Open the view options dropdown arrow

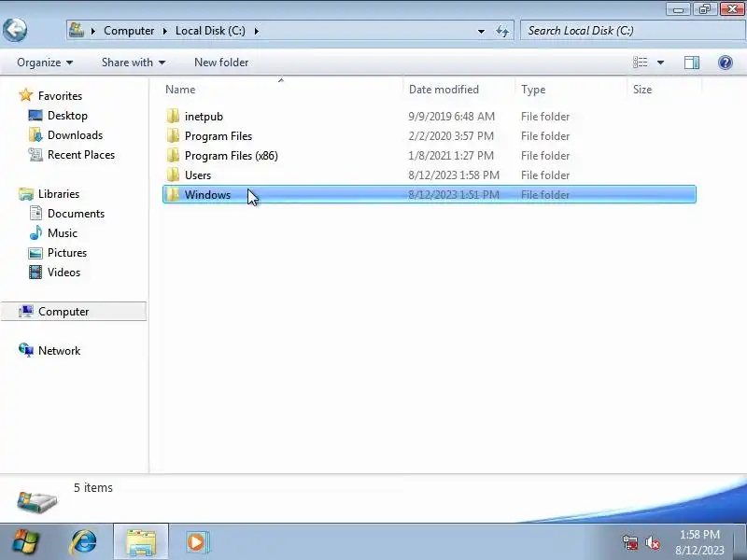[x=661, y=63]
